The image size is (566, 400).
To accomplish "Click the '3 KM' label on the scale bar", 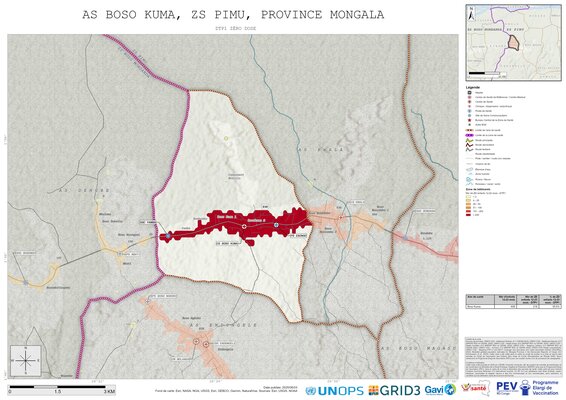I will 109,392.
